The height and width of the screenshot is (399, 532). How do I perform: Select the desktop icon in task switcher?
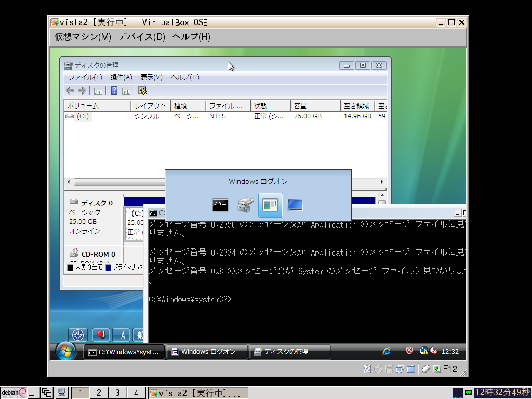point(295,205)
